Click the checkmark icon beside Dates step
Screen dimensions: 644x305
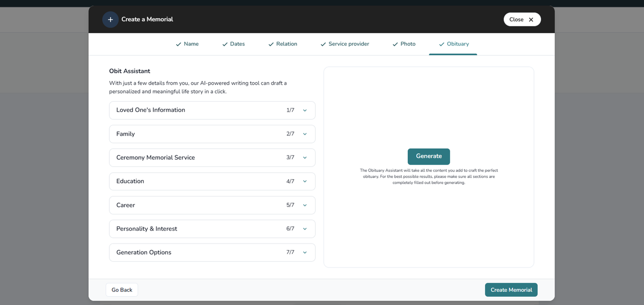pyautogui.click(x=225, y=44)
